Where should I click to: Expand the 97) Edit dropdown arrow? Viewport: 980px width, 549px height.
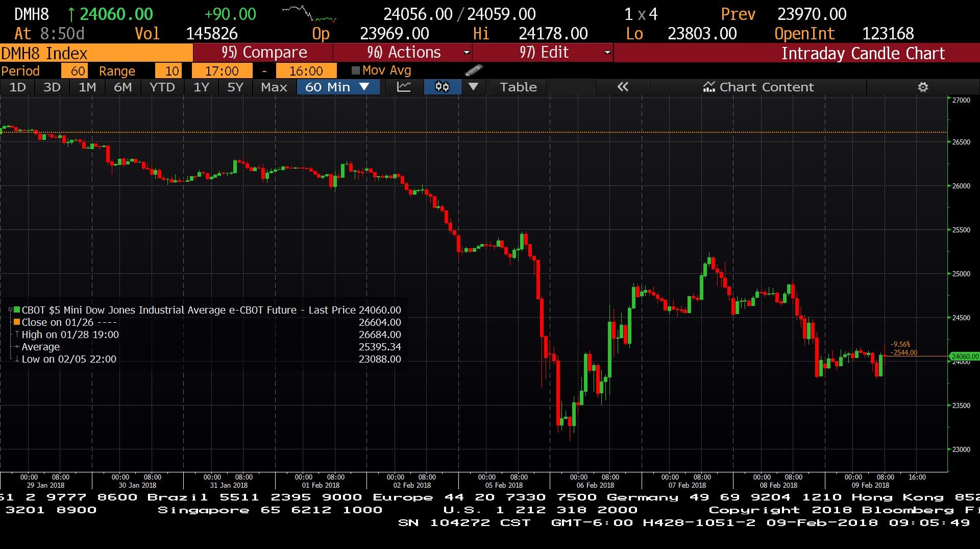click(607, 53)
